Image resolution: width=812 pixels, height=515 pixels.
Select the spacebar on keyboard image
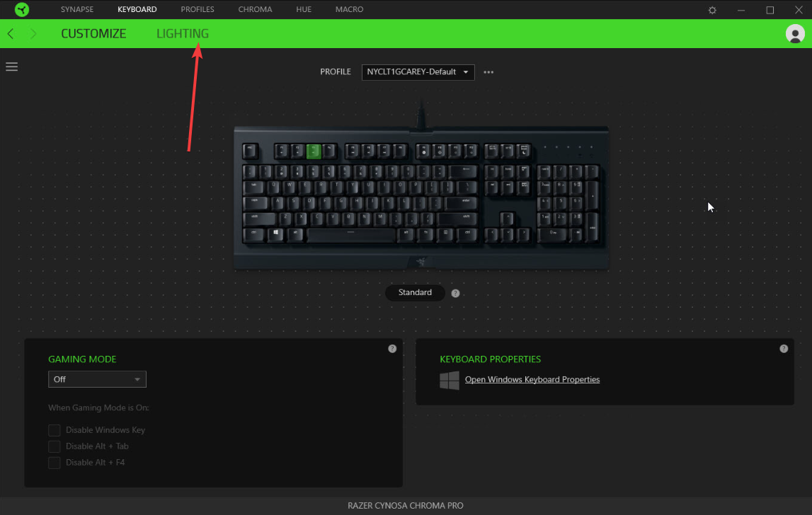tap(350, 234)
